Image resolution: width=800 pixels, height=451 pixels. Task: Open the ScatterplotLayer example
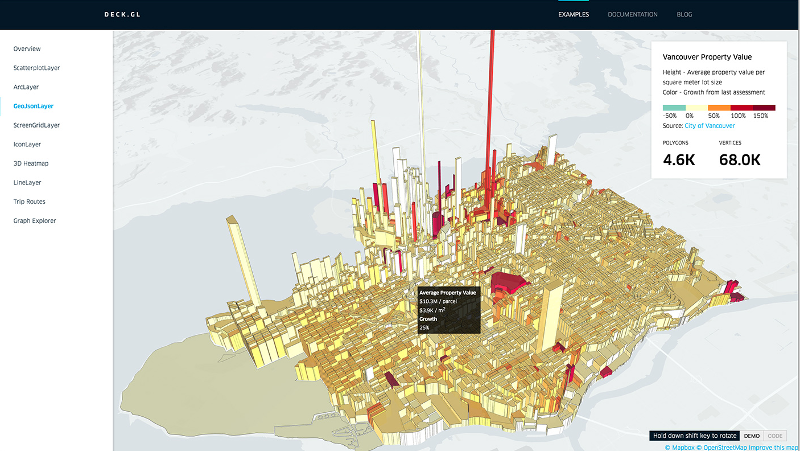click(x=37, y=67)
